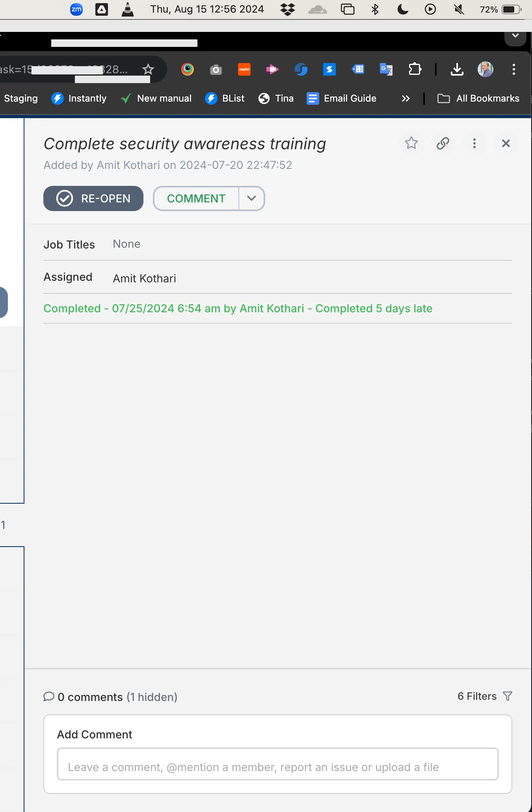
Task: Open the camera screenshot extension
Action: click(x=216, y=70)
